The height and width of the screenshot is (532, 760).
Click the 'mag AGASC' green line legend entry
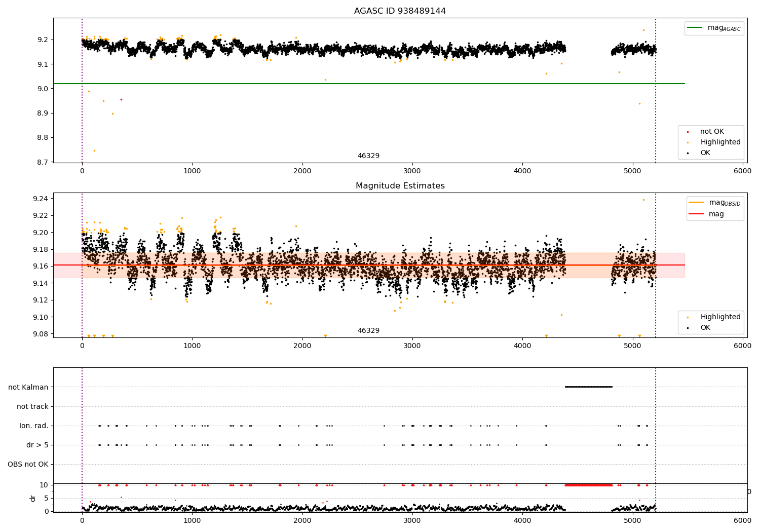(713, 28)
